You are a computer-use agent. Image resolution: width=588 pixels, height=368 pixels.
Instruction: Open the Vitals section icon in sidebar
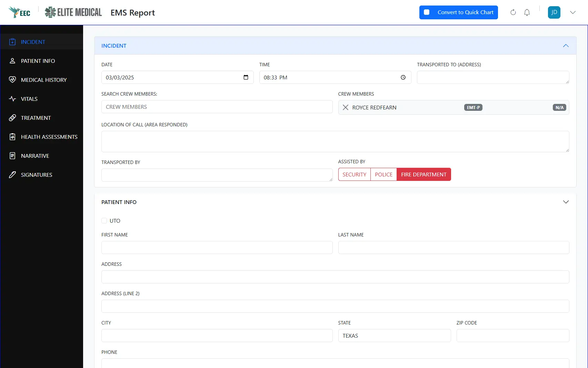(12, 99)
